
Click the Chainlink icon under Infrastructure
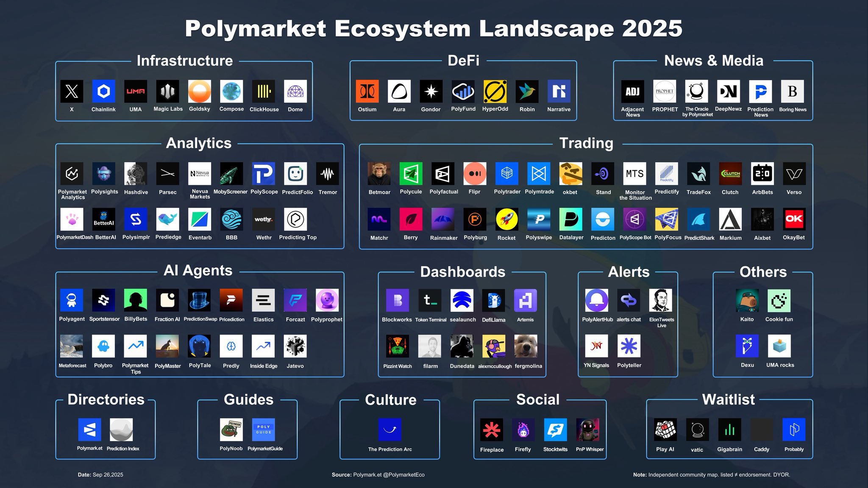tap(104, 91)
